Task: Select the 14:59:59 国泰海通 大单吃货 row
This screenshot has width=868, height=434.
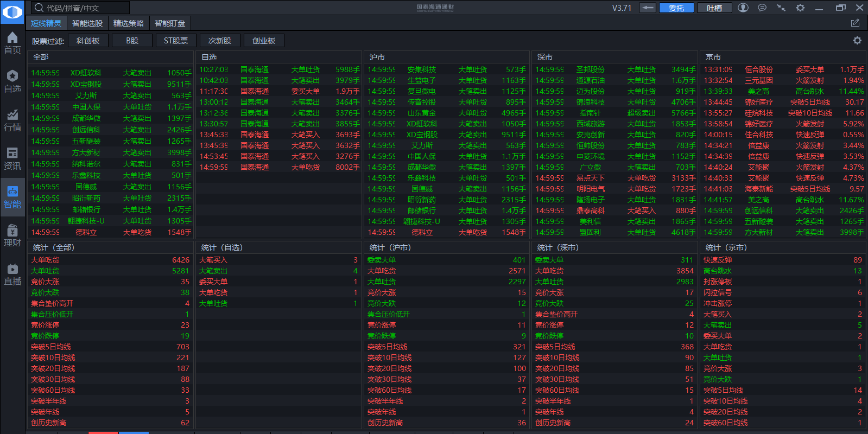Action: point(279,167)
